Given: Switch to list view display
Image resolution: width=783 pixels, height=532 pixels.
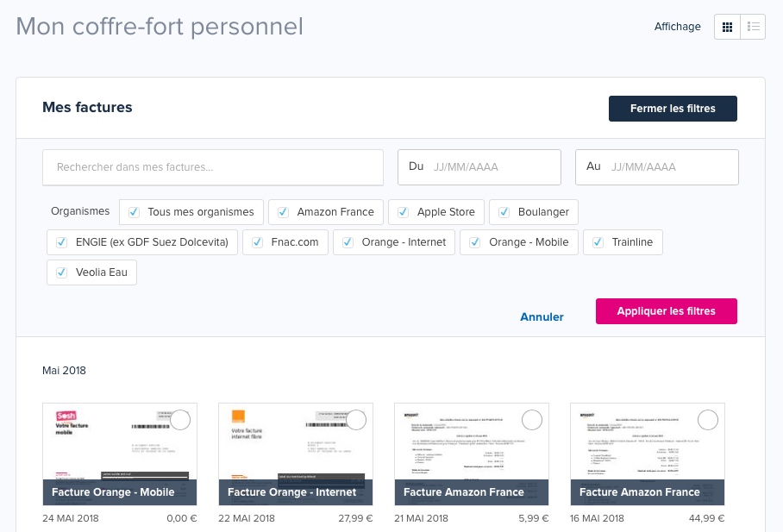Looking at the screenshot, I should coord(753,27).
